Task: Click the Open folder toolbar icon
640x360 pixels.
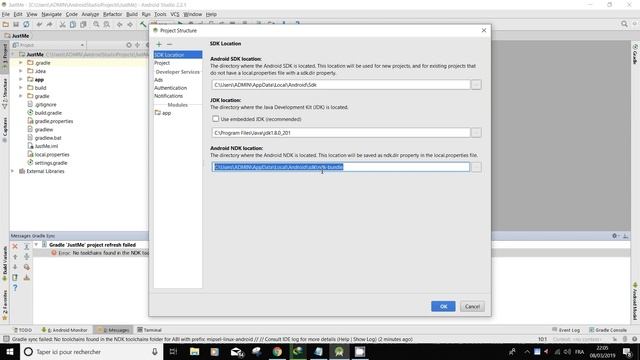Action: pos(6,24)
